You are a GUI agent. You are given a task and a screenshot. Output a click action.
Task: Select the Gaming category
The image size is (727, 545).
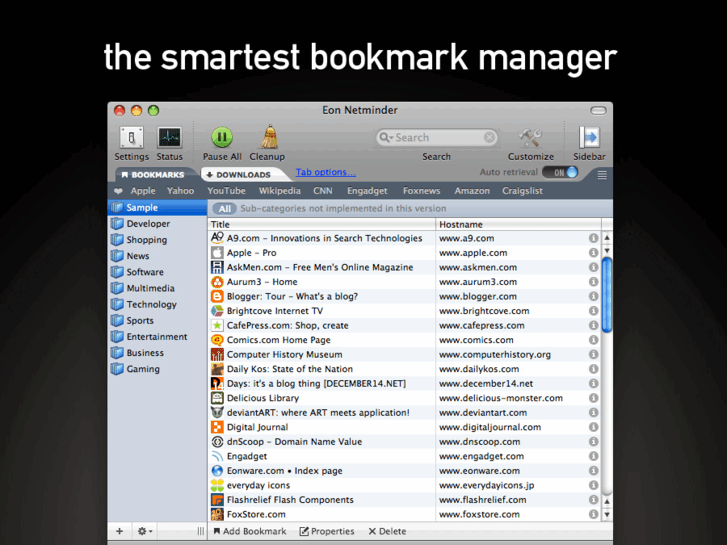157,369
